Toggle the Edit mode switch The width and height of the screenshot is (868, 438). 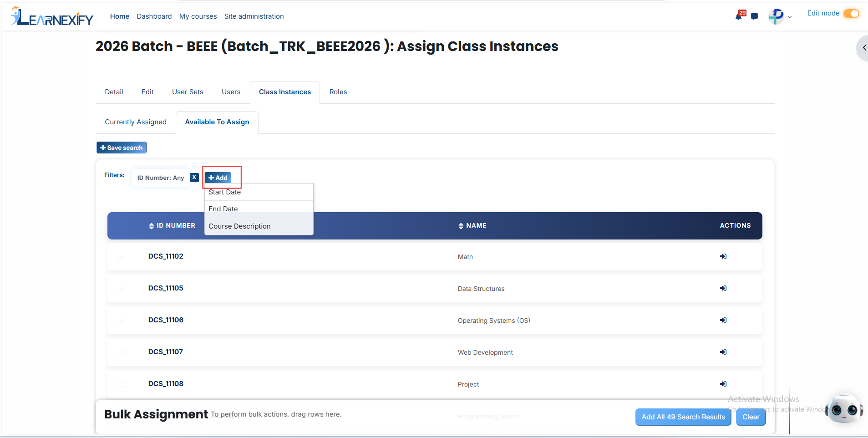coord(851,14)
